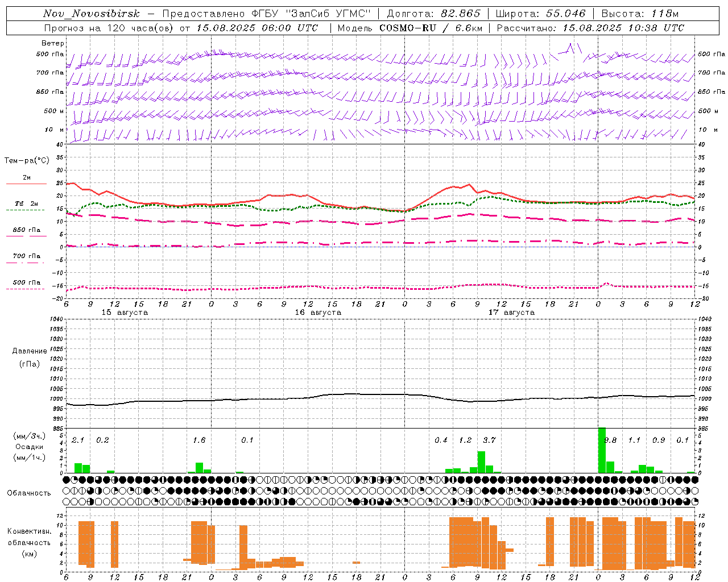Click the green dashed Td 2м legend line
The width and height of the screenshot is (728, 582).
coord(26,210)
